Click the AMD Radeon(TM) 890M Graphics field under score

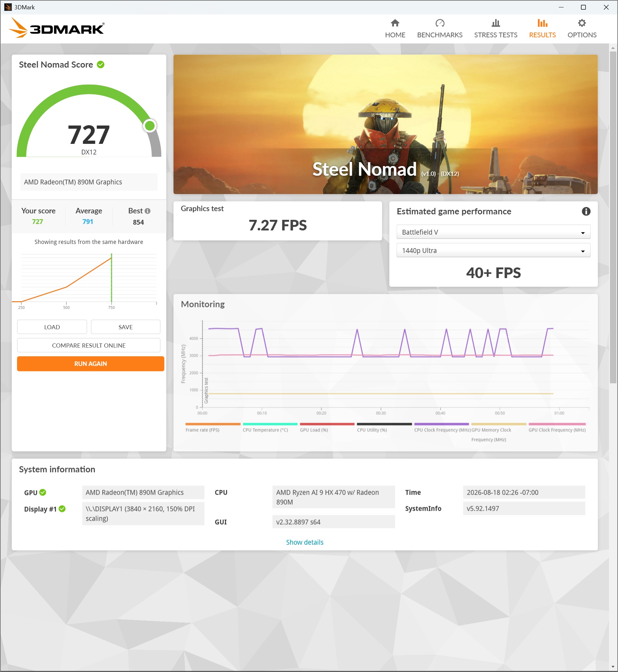(x=89, y=182)
